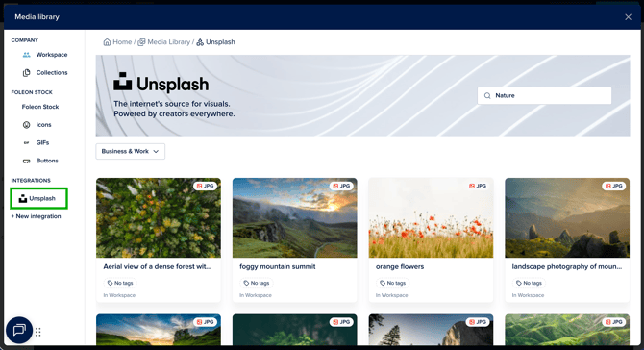Select the foggy mountain summit thumbnail

[295, 217]
